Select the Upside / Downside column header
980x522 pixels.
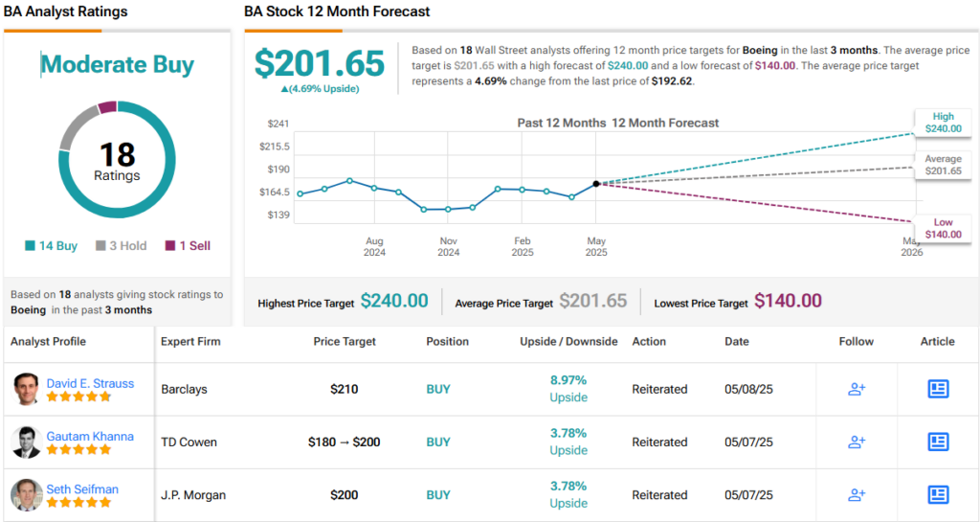pyautogui.click(x=568, y=341)
